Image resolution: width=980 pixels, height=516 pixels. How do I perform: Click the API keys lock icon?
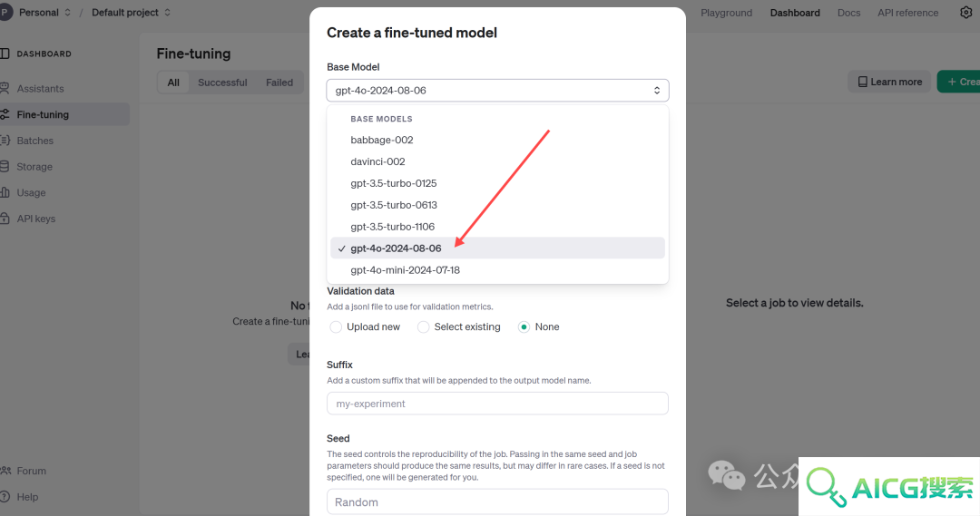(x=5, y=219)
